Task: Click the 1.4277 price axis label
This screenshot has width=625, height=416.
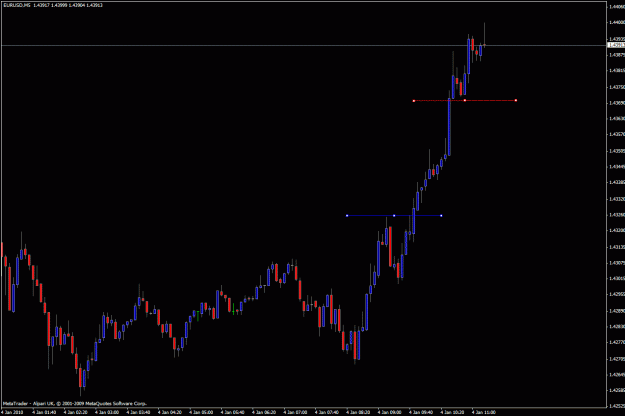Action: [x=617, y=342]
